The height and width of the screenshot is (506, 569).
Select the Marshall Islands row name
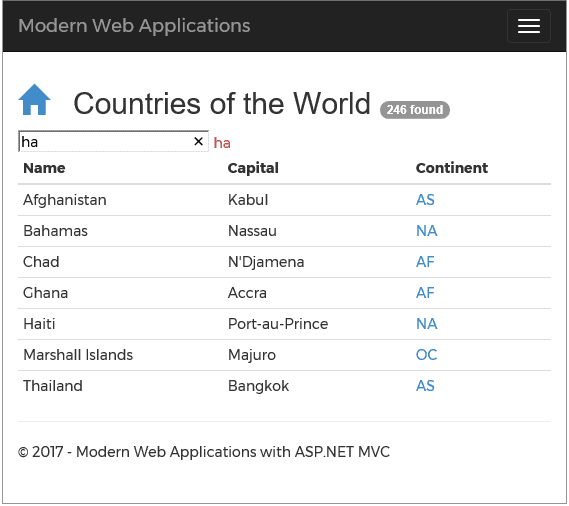[78, 355]
